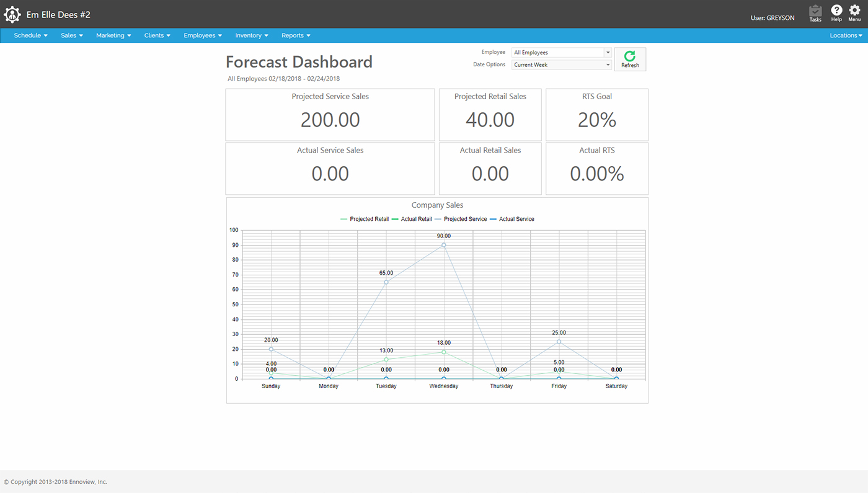Click the Em Elle Dees #2 title
Image resolution: width=868 pixels, height=493 pixels.
click(x=58, y=15)
